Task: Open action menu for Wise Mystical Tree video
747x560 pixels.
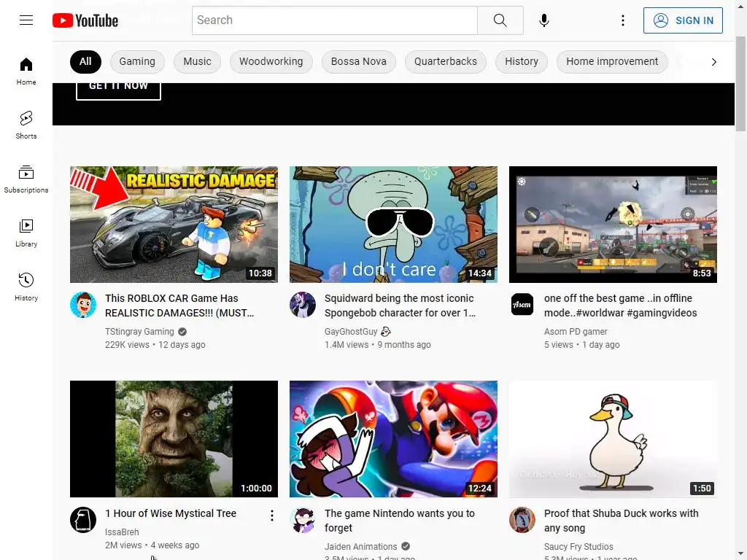Action: click(271, 516)
